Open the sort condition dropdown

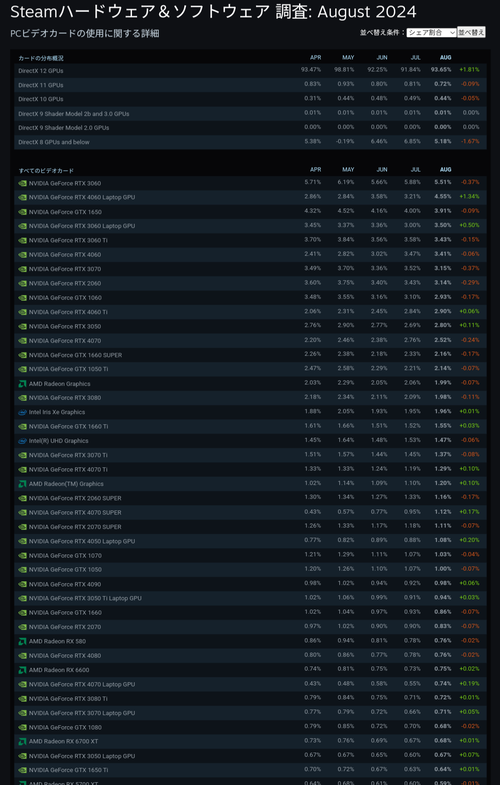(431, 33)
